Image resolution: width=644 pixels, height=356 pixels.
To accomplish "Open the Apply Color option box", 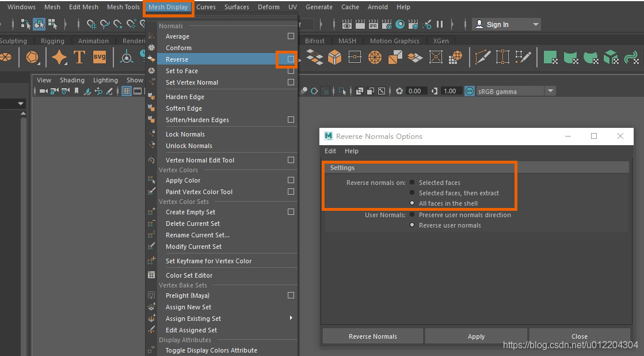I will (x=291, y=180).
